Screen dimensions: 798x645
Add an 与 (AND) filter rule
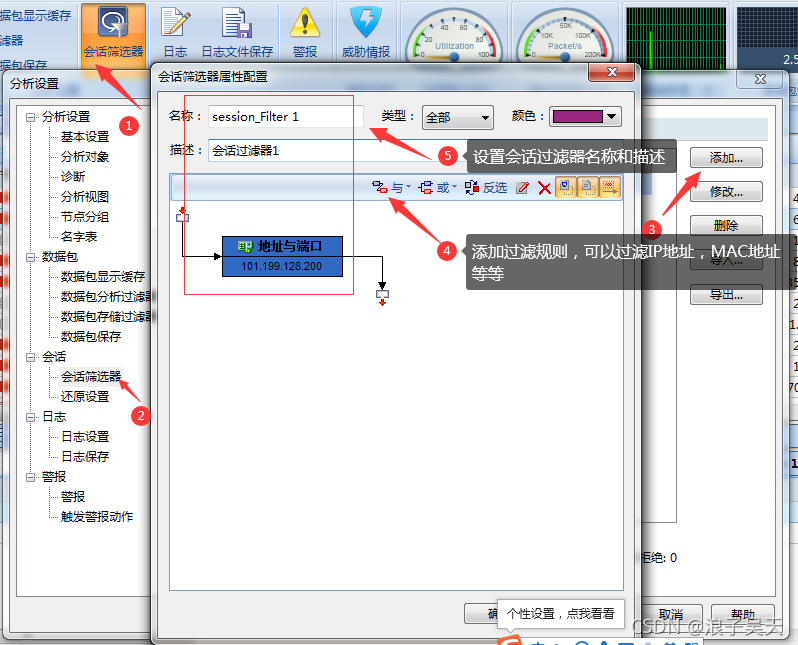[387, 188]
